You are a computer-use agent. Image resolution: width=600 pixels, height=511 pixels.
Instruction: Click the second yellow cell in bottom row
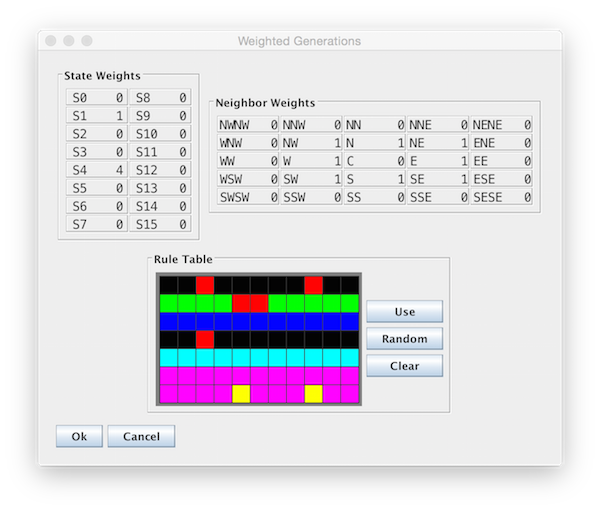click(x=313, y=394)
